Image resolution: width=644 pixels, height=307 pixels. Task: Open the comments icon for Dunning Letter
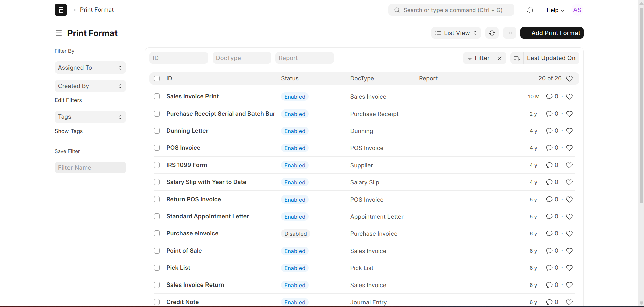tap(549, 131)
